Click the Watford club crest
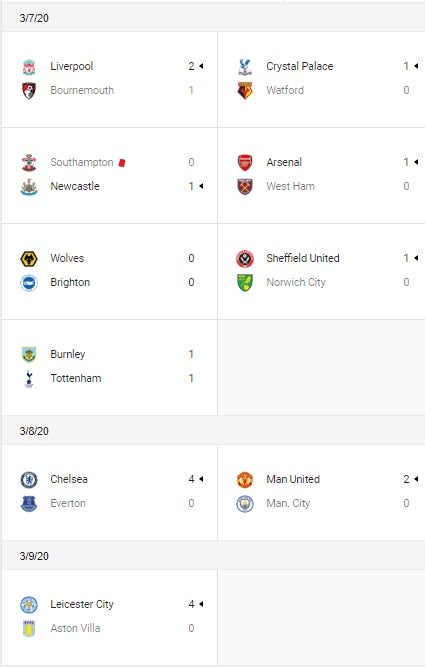Viewport: 425px width, 667px height. click(245, 91)
